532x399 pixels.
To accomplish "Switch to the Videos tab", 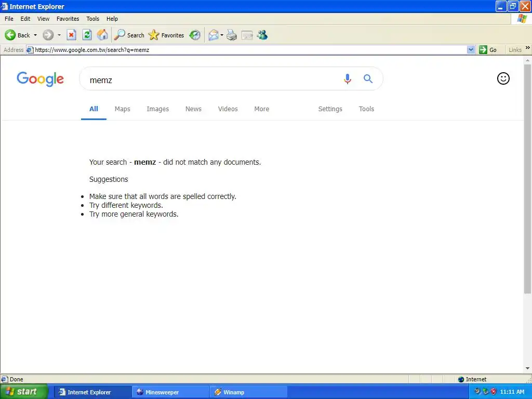I will 228,109.
